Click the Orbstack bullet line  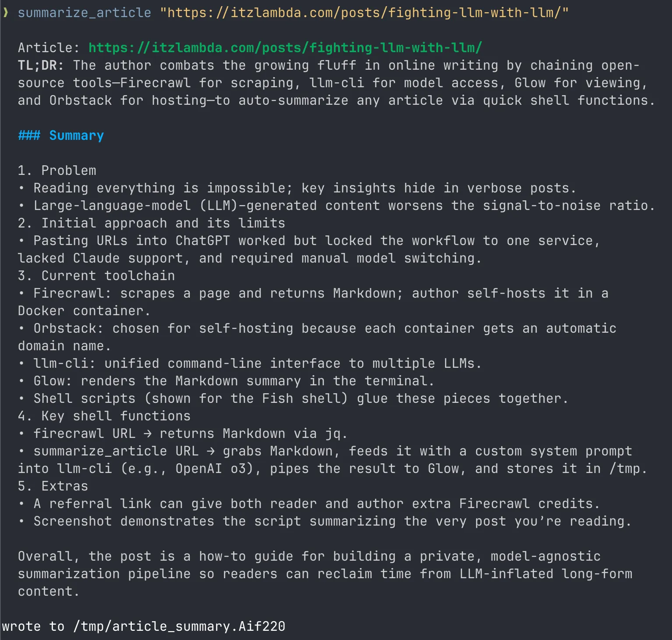point(317,337)
